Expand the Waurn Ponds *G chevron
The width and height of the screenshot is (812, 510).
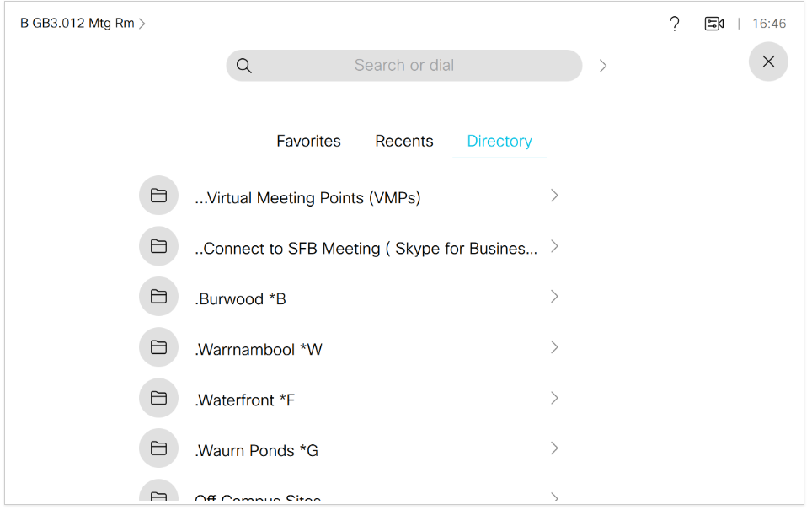(x=554, y=448)
